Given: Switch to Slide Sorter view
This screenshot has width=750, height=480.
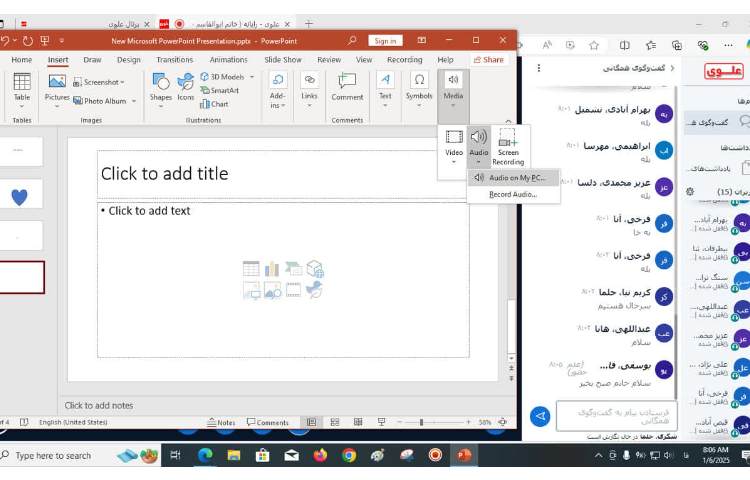Looking at the screenshot, I should tap(335, 422).
